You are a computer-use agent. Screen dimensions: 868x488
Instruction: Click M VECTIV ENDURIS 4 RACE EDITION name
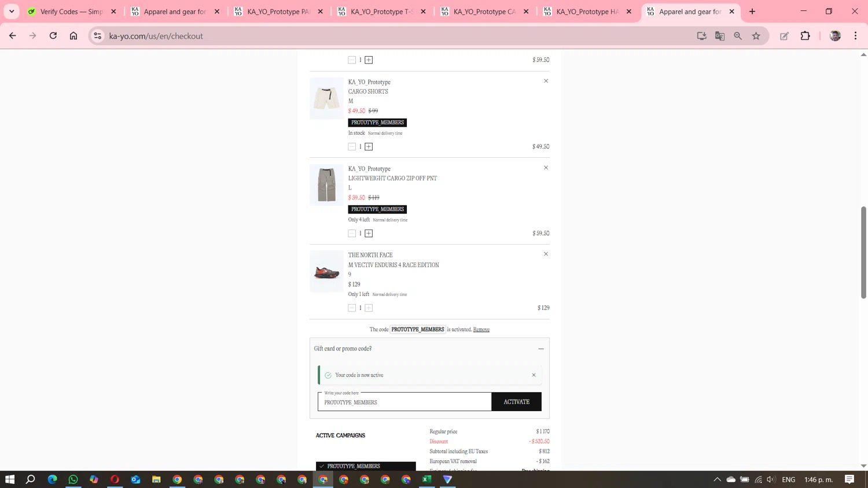click(393, 265)
